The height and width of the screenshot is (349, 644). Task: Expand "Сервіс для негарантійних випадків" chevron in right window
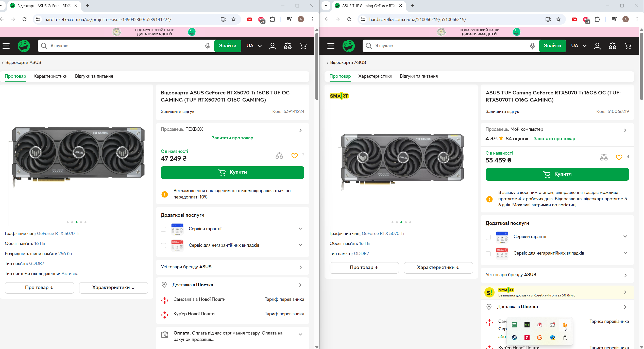coord(625,253)
